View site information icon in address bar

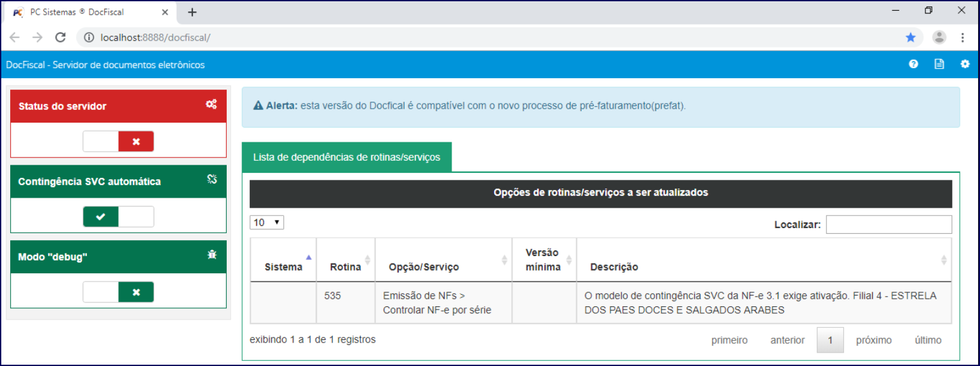[x=89, y=37]
